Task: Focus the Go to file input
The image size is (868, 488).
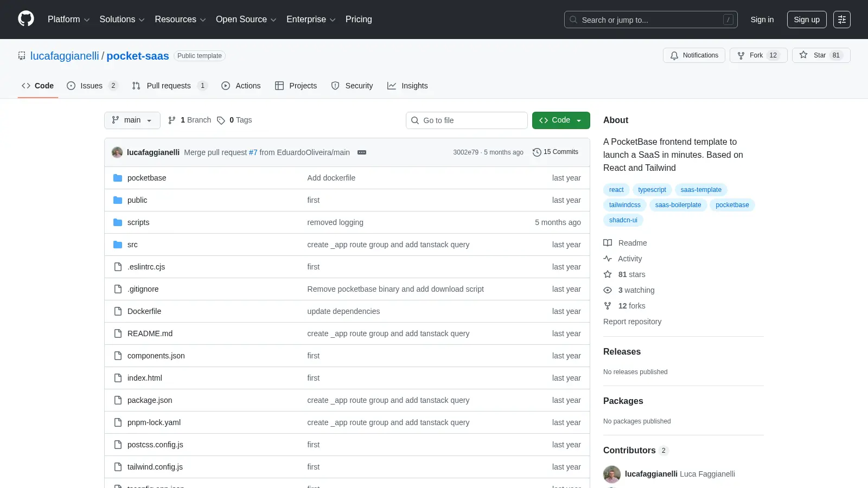Action: coord(467,120)
